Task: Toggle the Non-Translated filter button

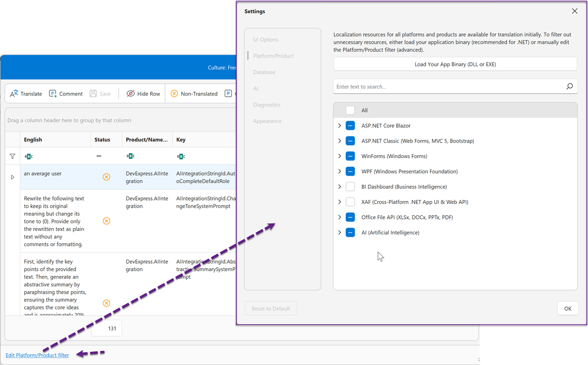Action: [194, 94]
